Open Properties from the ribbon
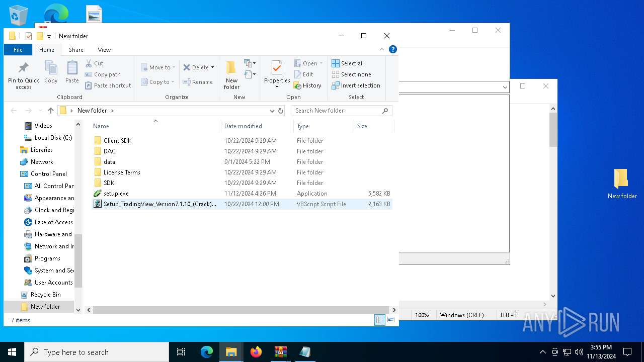This screenshot has width=644, height=362. click(277, 74)
